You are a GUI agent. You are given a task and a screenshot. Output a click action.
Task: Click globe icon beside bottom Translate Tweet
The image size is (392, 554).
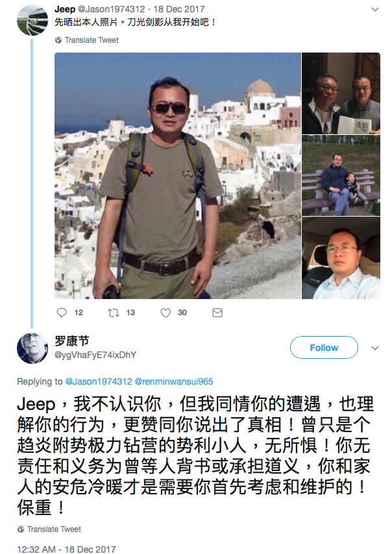tap(21, 529)
